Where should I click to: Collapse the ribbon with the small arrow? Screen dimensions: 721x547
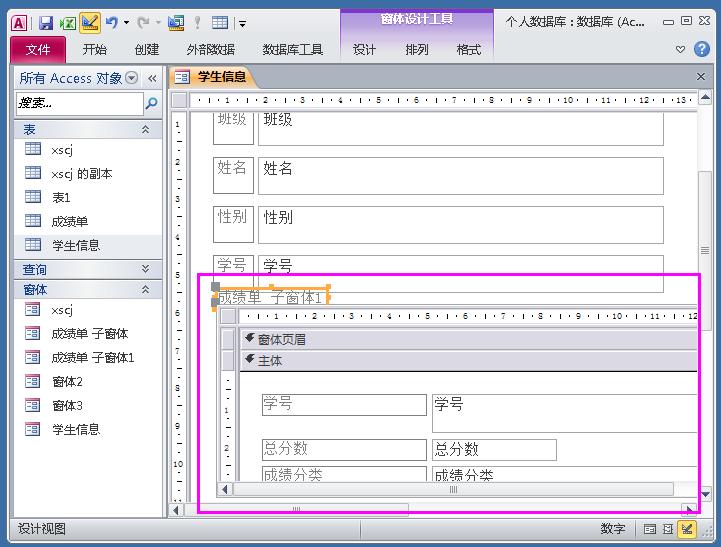[x=681, y=49]
